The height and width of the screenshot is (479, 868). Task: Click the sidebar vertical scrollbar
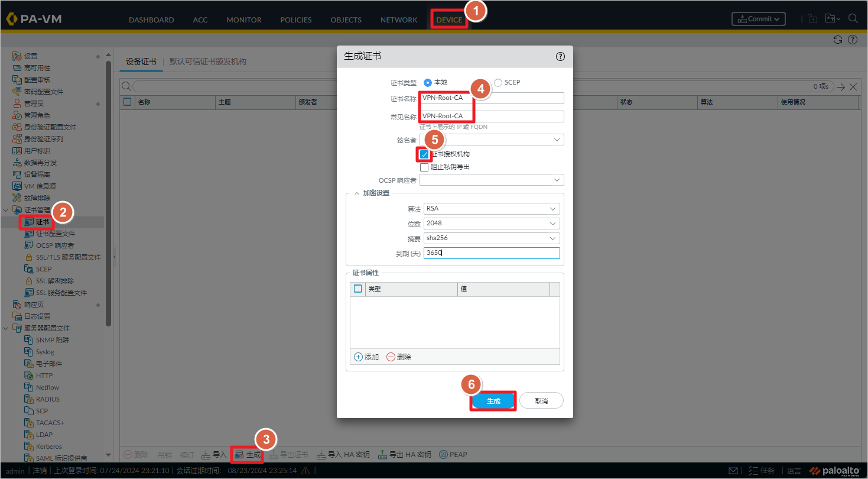pos(108,193)
